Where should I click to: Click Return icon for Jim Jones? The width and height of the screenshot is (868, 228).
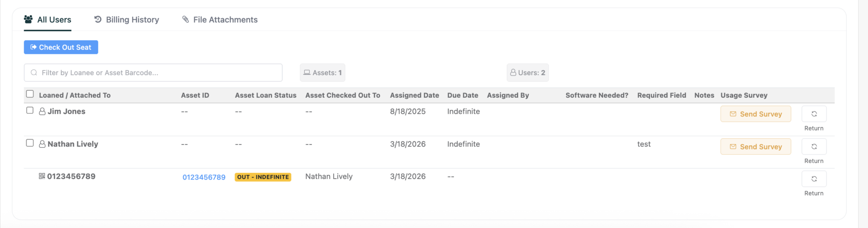814,114
